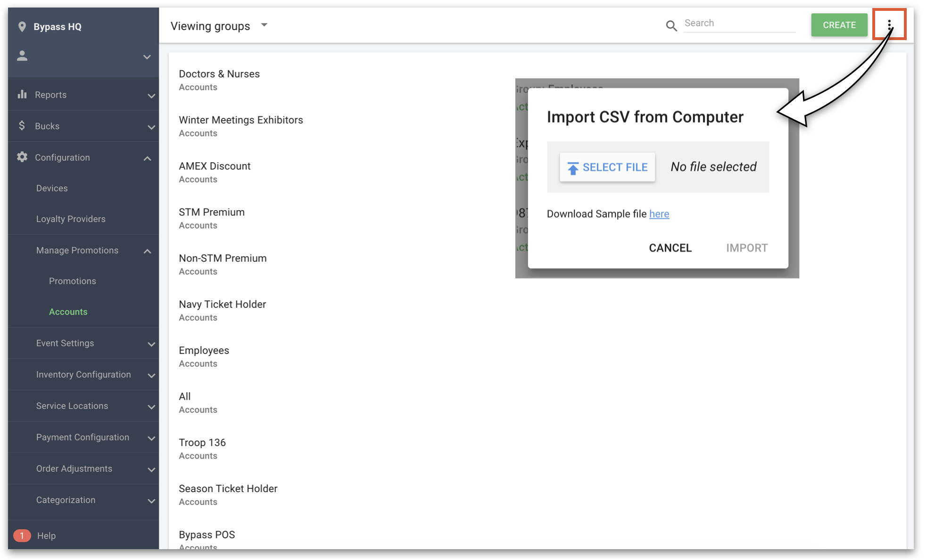Screen dimensions: 927x560
Task: Open the Promotions sidebar item
Action: pyautogui.click(x=72, y=281)
